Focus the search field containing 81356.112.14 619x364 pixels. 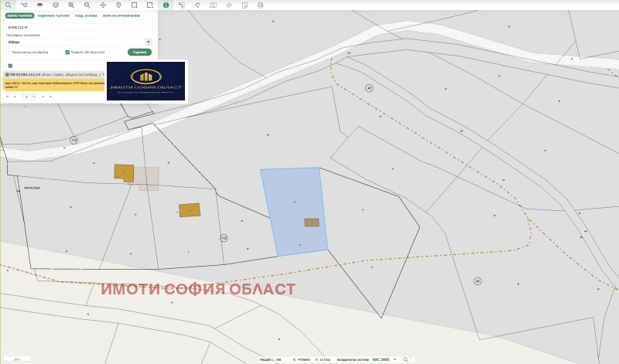[x=79, y=27]
